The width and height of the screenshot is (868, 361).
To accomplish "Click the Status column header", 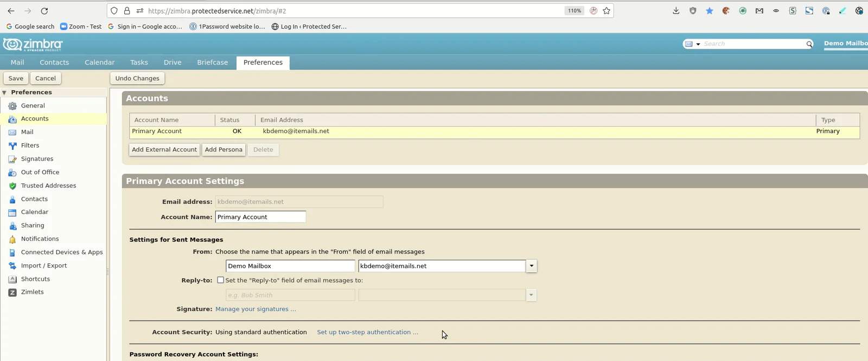I will click(235, 120).
